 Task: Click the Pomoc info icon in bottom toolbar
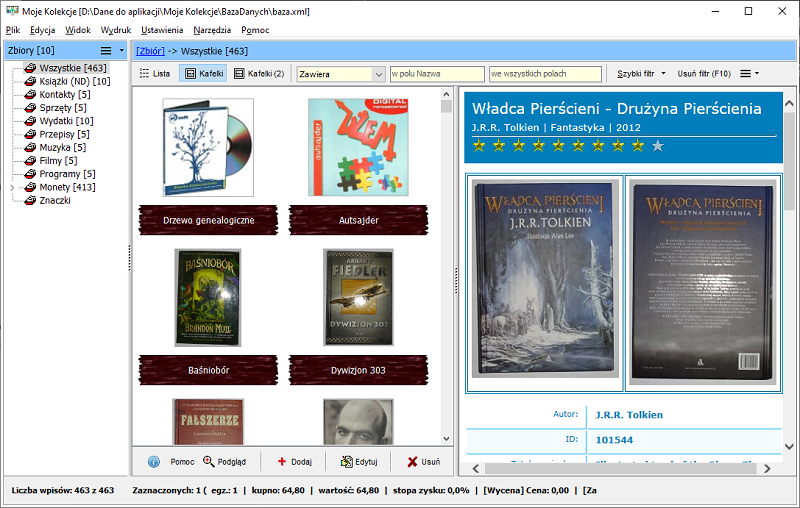pyautogui.click(x=154, y=462)
